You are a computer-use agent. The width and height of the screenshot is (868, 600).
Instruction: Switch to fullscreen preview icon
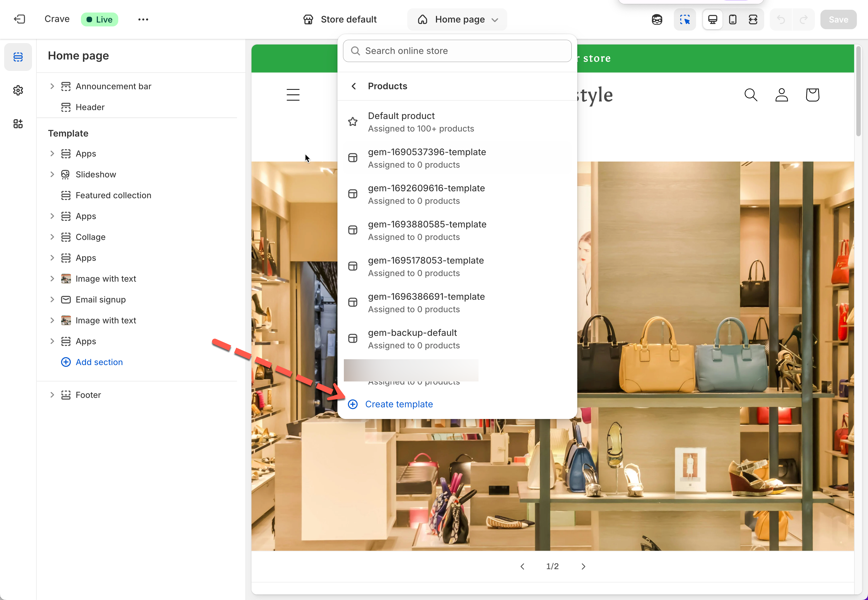[753, 19]
